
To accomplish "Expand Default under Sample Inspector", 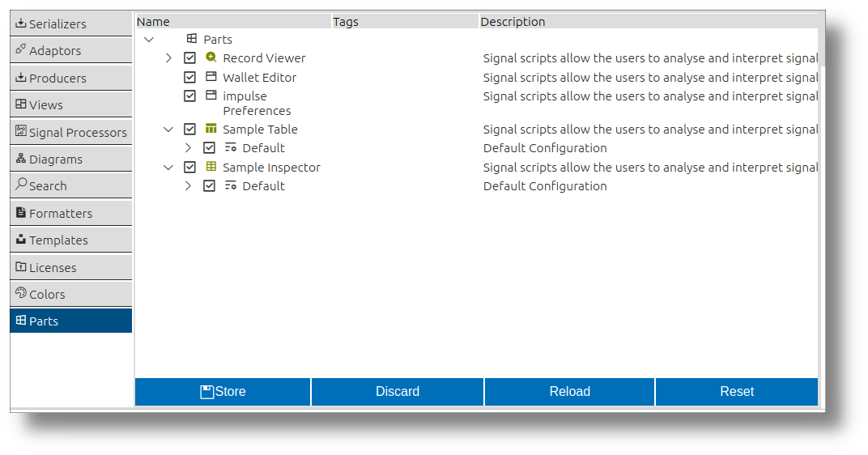I will (x=188, y=186).
